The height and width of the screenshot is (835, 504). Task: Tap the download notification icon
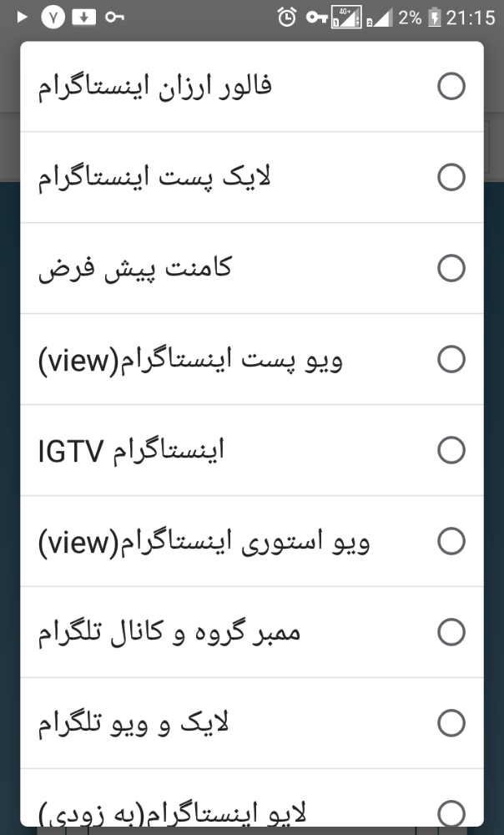tap(83, 17)
